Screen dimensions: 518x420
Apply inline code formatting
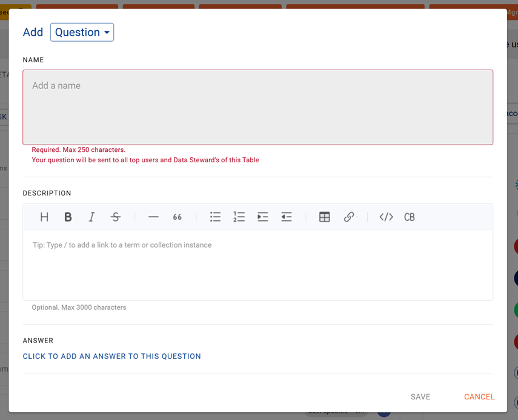(x=386, y=217)
